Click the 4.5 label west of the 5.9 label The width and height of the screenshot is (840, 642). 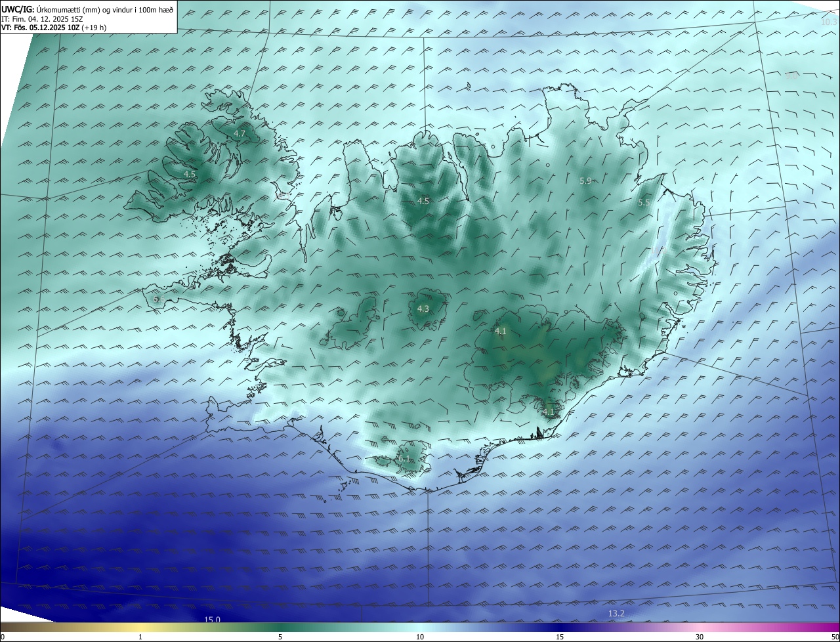point(423,201)
